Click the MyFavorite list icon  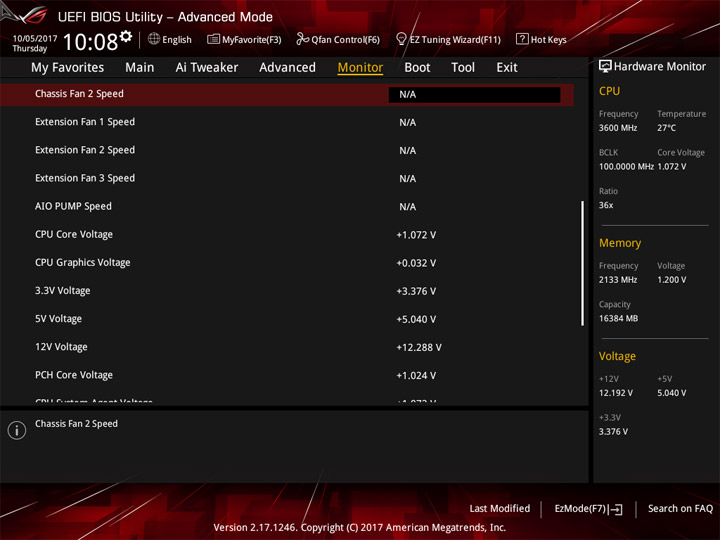213,39
